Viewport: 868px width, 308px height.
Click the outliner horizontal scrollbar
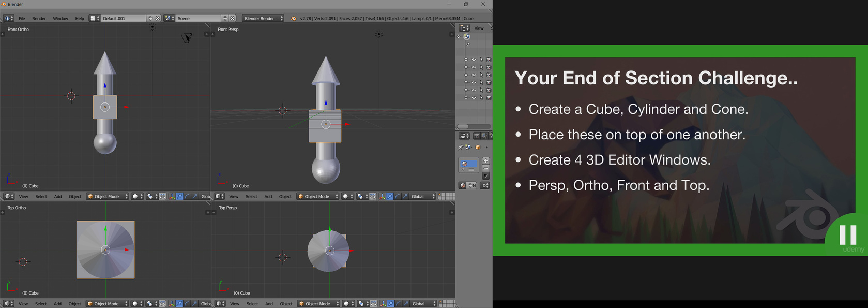(x=474, y=126)
